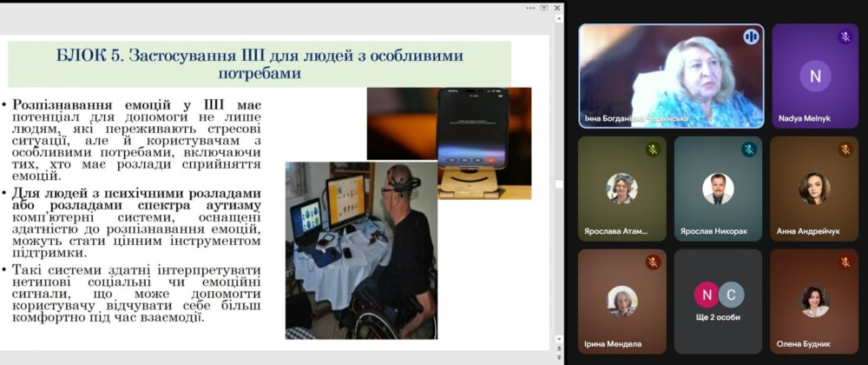This screenshot has height=365, width=868.
Task: Click muted mic icon on Олена Будник tile
Action: pyautogui.click(x=845, y=262)
